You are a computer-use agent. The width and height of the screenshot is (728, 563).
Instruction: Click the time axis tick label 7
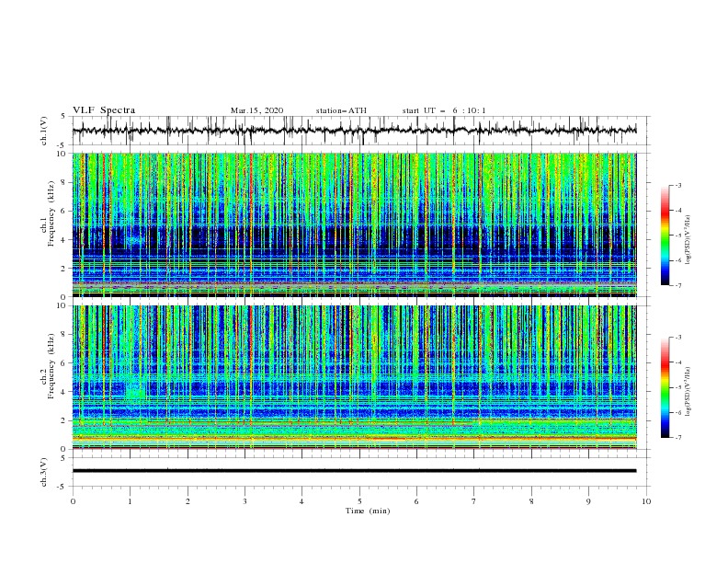[x=474, y=501]
